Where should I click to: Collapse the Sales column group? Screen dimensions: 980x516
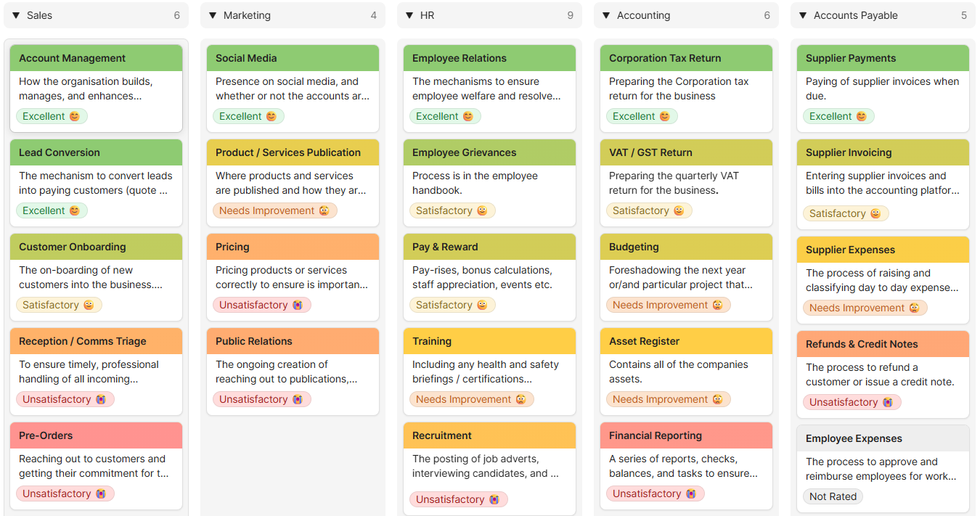pyautogui.click(x=16, y=15)
